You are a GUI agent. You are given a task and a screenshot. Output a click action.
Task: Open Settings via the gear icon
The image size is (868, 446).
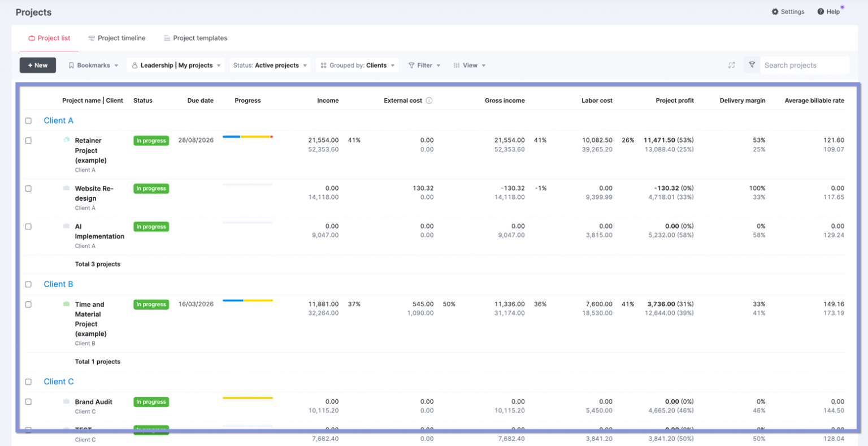tap(775, 11)
